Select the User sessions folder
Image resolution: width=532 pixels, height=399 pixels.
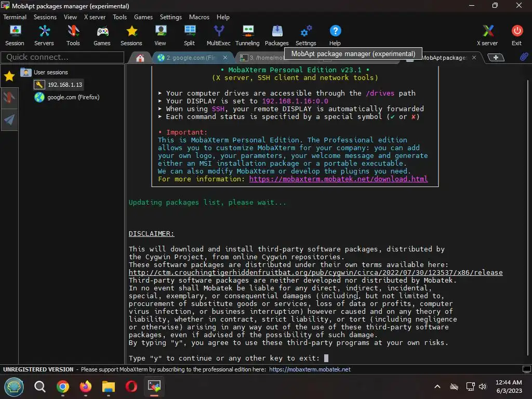click(x=44, y=72)
